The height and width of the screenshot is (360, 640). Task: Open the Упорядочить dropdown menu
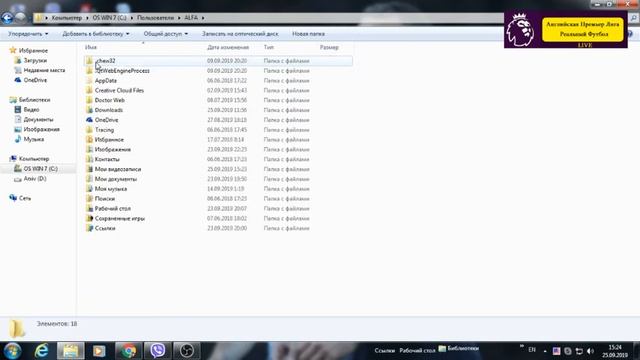click(28, 34)
